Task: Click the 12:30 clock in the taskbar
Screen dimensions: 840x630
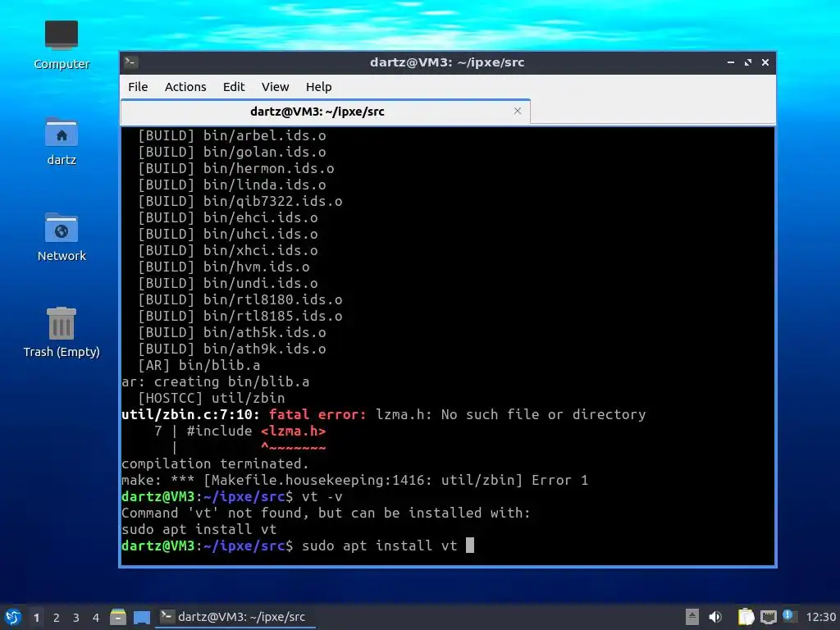Action: pos(820,617)
